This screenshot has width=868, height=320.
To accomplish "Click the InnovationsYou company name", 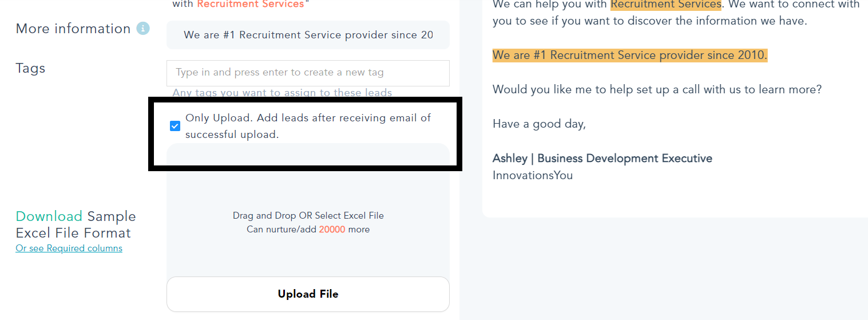I will tap(532, 175).
